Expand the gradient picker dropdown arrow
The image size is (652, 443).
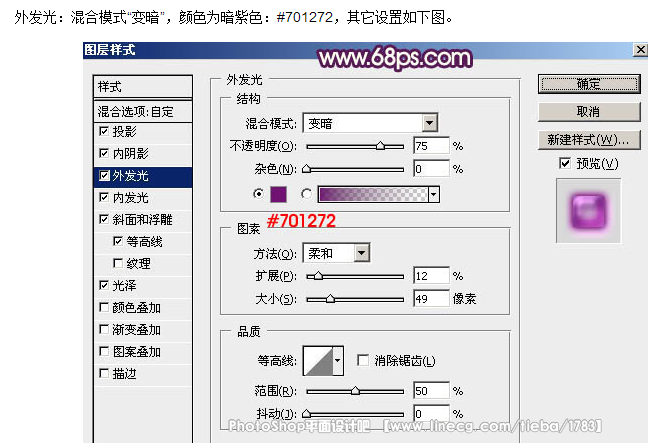pos(434,194)
